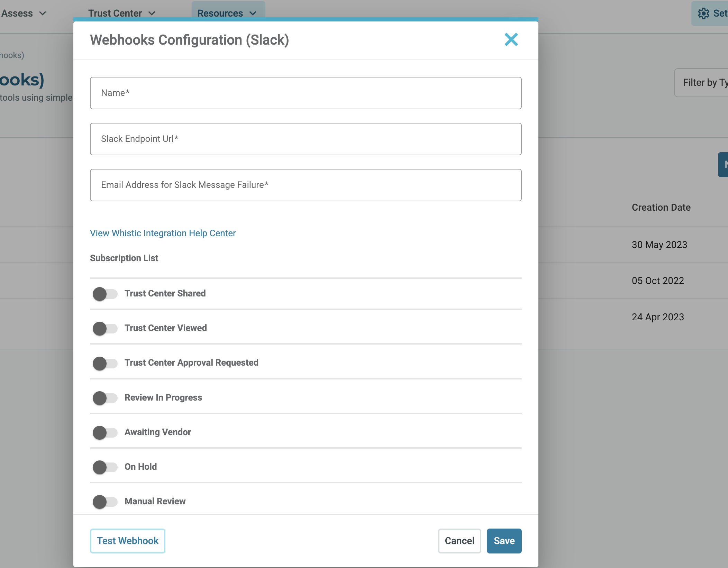Open the Filter by Type dropdown
Screen dimensions: 728x568
[702, 83]
